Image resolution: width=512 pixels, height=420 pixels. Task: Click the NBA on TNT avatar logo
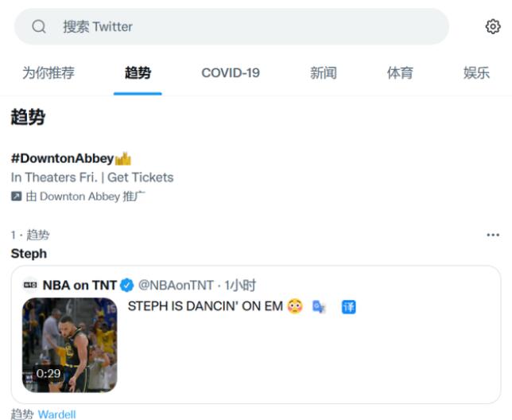click(x=29, y=285)
